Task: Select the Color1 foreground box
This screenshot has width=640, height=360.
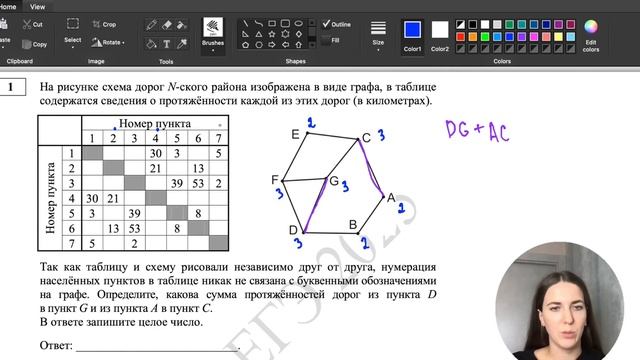Action: 412,30
